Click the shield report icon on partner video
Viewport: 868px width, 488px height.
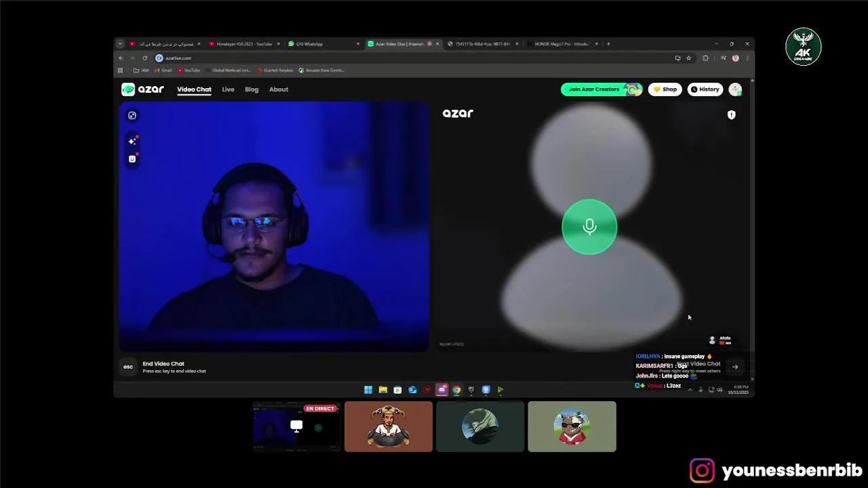click(x=731, y=115)
